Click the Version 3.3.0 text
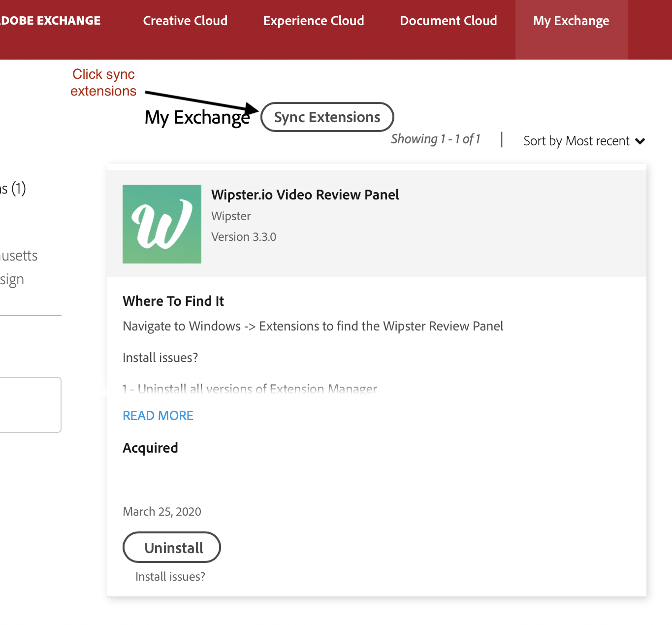Image resolution: width=672 pixels, height=625 pixels. [244, 237]
